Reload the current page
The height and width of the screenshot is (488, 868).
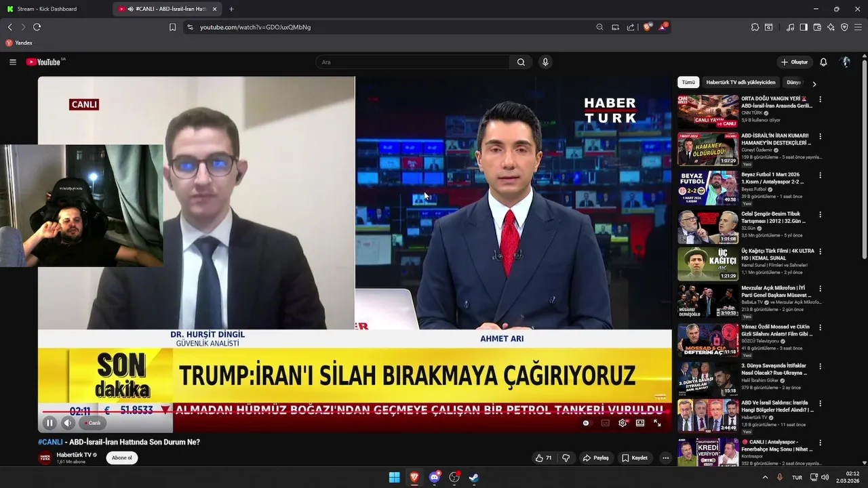tap(37, 27)
